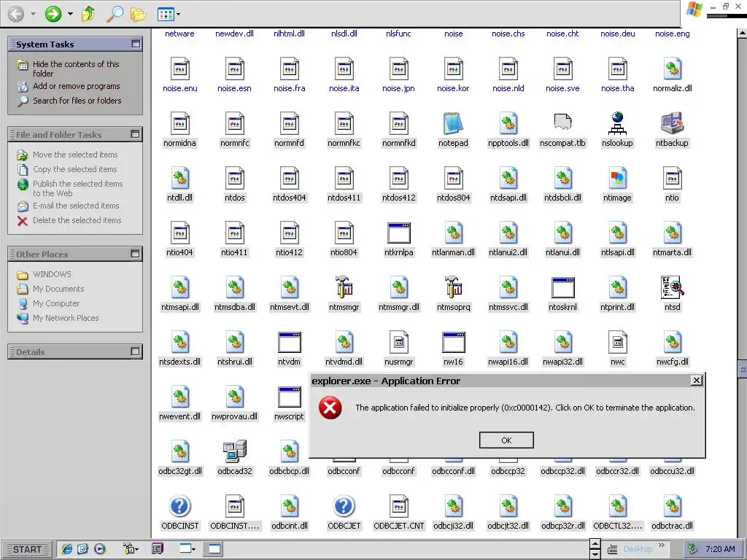Collapse the System Tasks panel

point(136,44)
